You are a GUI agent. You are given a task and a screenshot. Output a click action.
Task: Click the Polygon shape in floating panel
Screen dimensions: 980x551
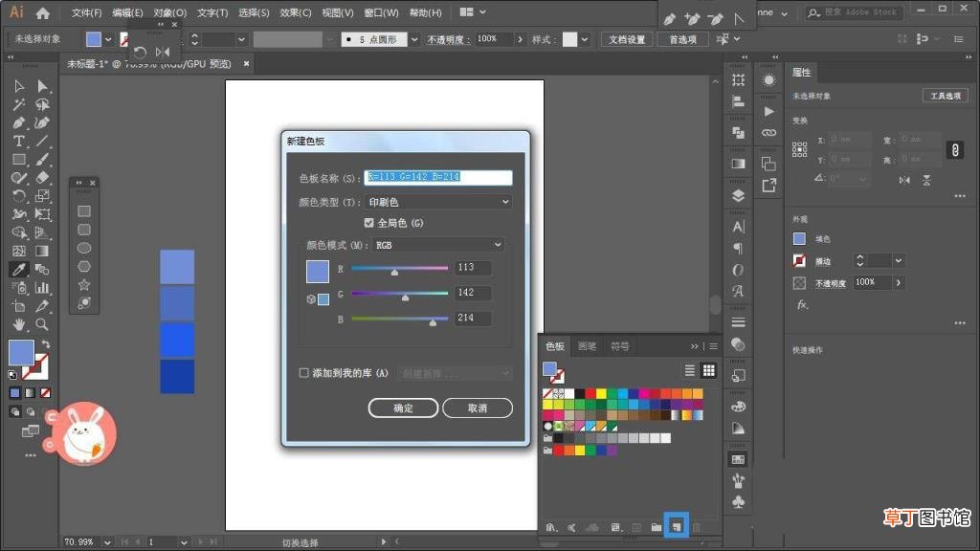tap(84, 266)
